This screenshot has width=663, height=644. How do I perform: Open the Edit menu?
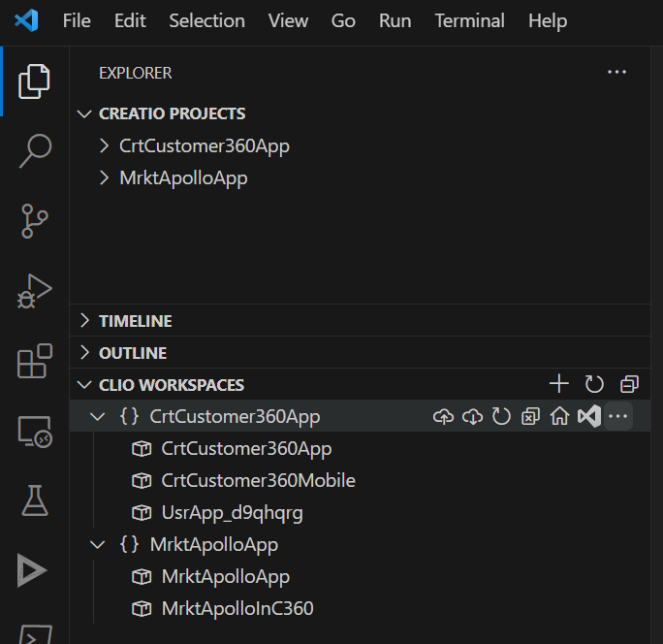pyautogui.click(x=130, y=20)
